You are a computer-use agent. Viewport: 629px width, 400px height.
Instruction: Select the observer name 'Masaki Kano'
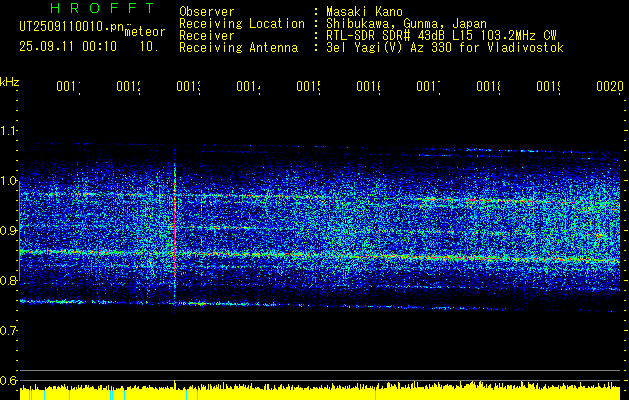[x=364, y=12]
